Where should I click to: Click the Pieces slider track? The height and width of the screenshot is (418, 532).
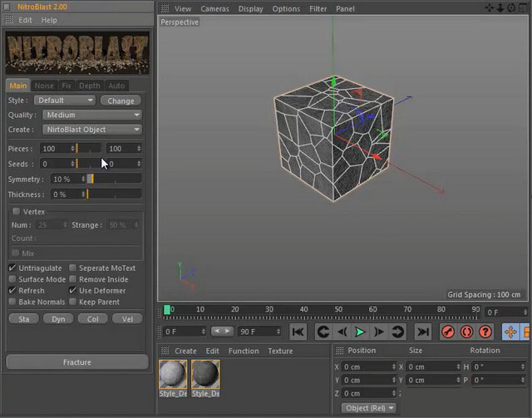(89, 148)
